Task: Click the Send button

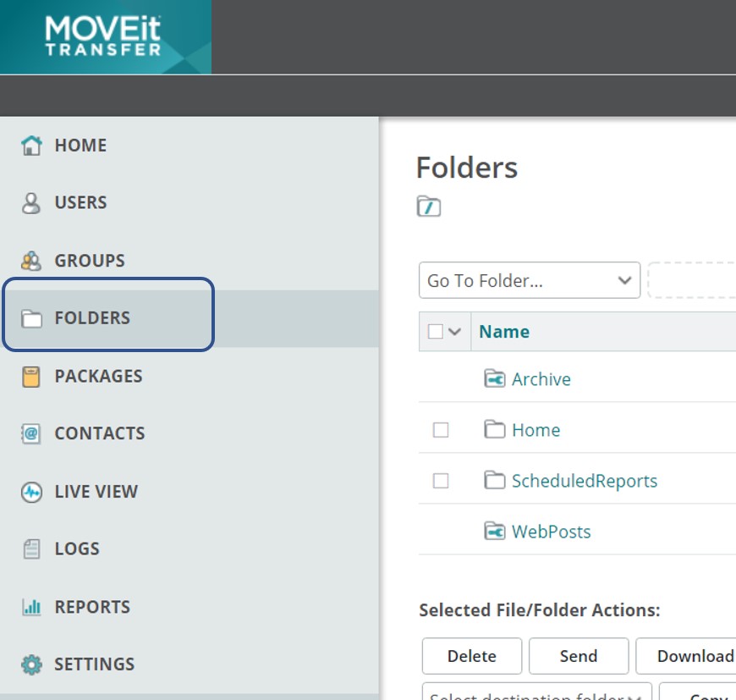Action: (x=579, y=656)
